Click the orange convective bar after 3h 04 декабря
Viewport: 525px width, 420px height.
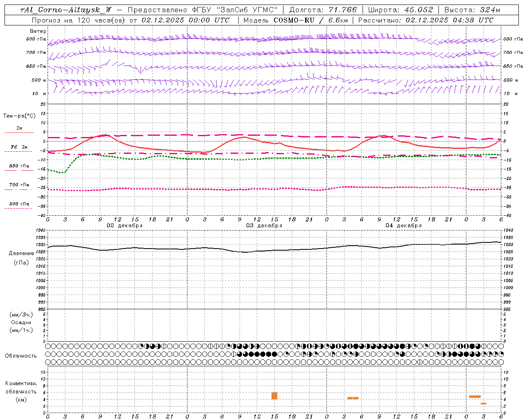(x=353, y=398)
